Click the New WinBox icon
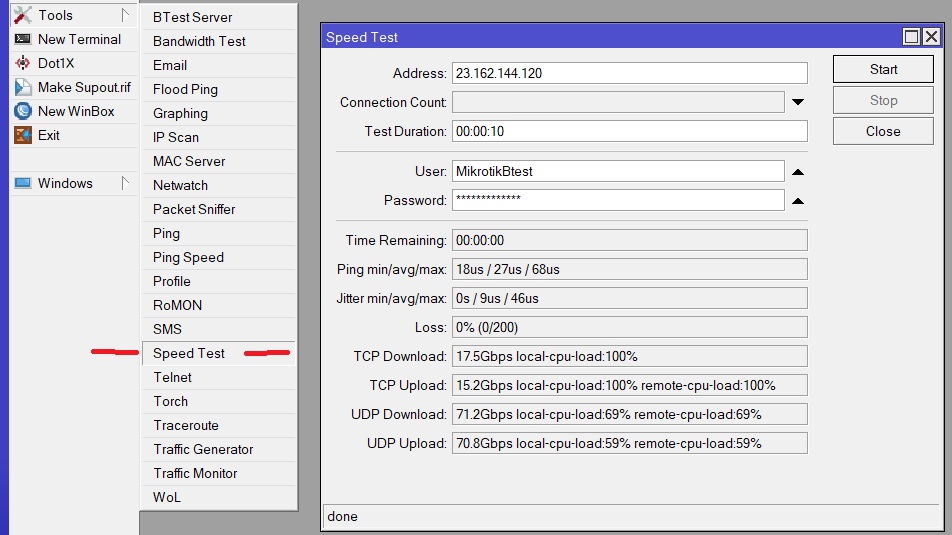 coord(22,111)
